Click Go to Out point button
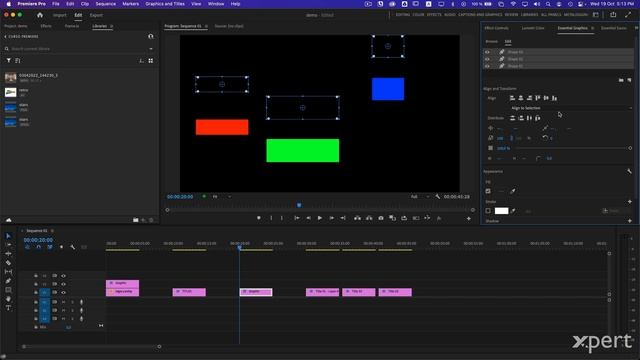 343,218
